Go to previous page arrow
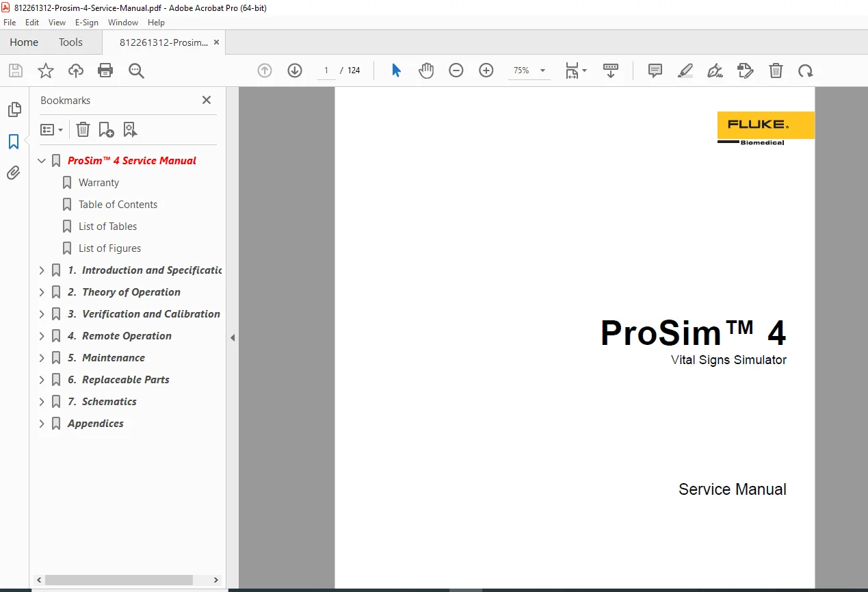868x592 pixels. coord(265,70)
